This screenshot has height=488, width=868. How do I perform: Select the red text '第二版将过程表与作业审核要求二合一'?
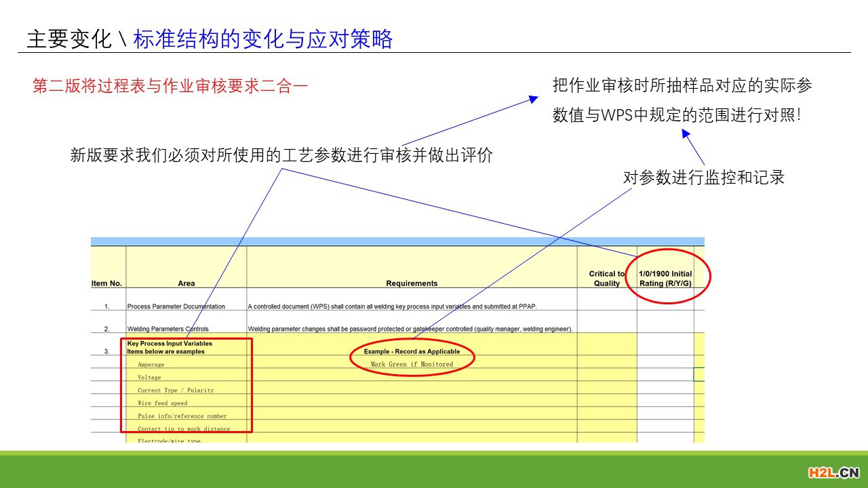pos(170,86)
